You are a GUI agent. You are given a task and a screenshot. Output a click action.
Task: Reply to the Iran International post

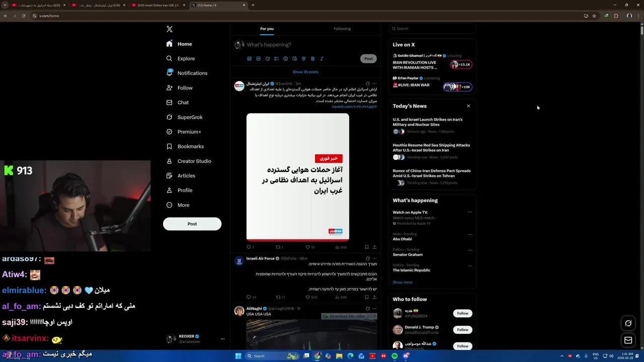pos(250,247)
